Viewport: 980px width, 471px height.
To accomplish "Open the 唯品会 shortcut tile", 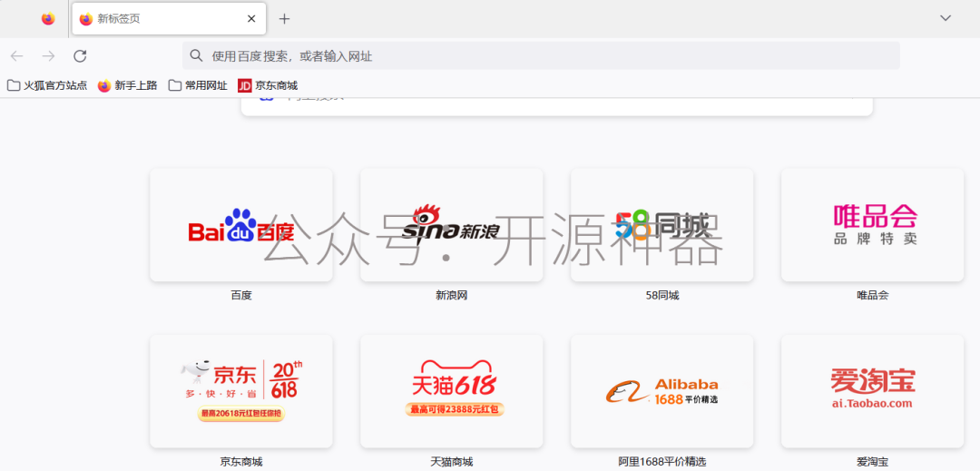I will [873, 225].
